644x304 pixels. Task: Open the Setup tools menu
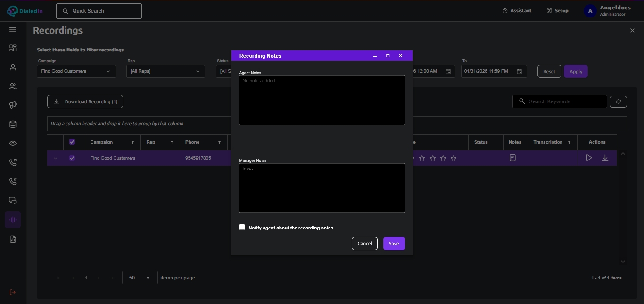[x=558, y=11]
